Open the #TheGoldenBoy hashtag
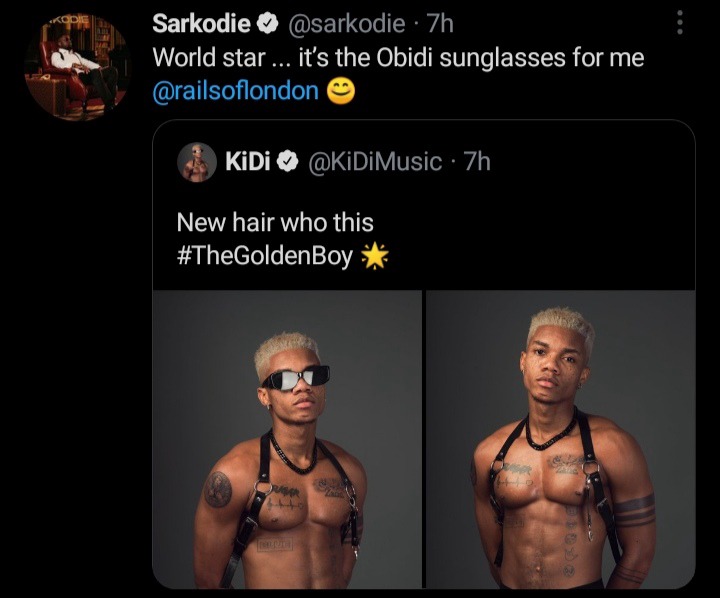 point(265,255)
